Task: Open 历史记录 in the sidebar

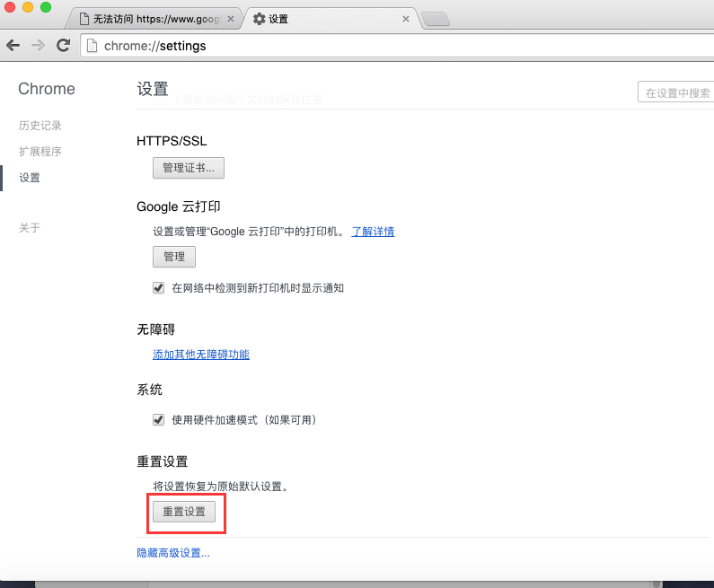Action: coord(40,126)
